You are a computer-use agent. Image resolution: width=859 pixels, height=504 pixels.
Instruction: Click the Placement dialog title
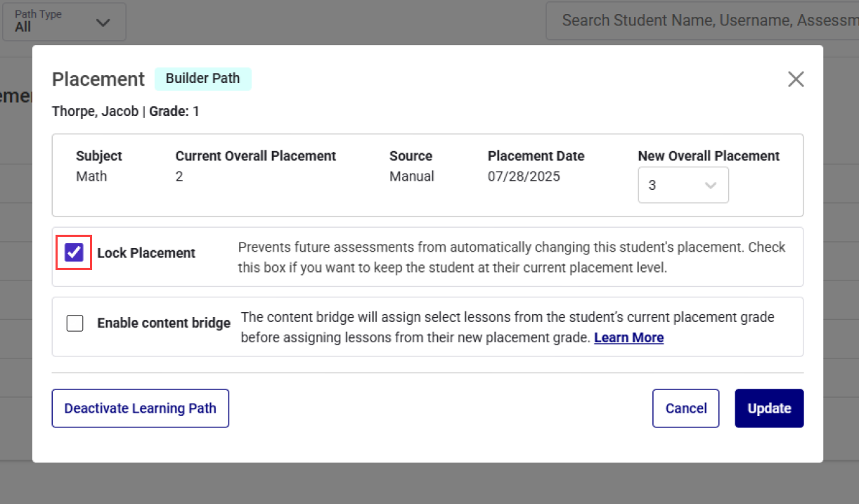click(x=98, y=79)
